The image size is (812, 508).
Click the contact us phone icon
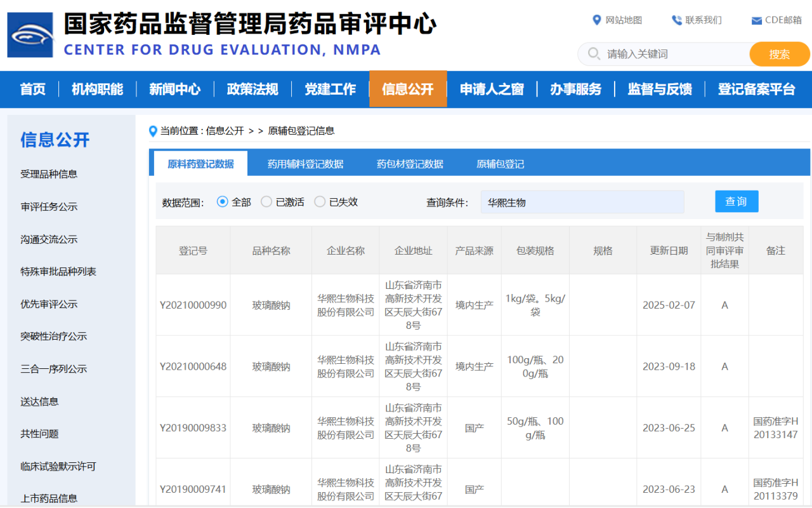(x=676, y=20)
